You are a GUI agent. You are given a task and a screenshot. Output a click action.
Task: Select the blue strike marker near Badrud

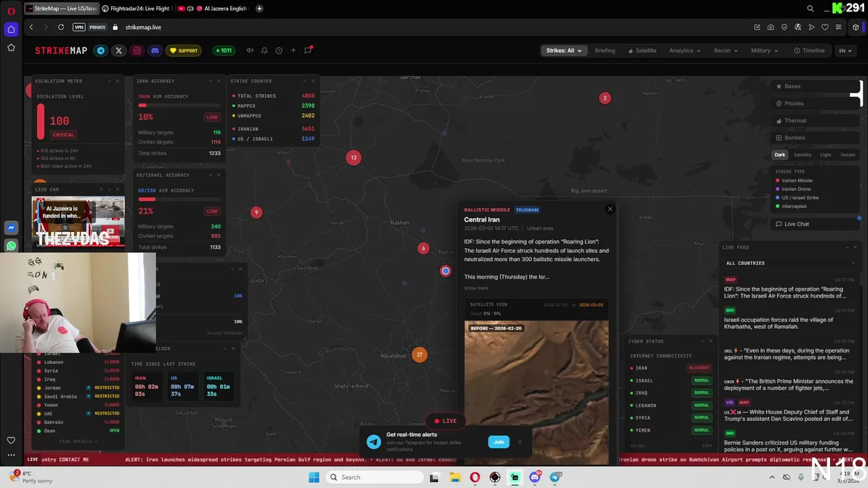pyautogui.click(x=446, y=271)
